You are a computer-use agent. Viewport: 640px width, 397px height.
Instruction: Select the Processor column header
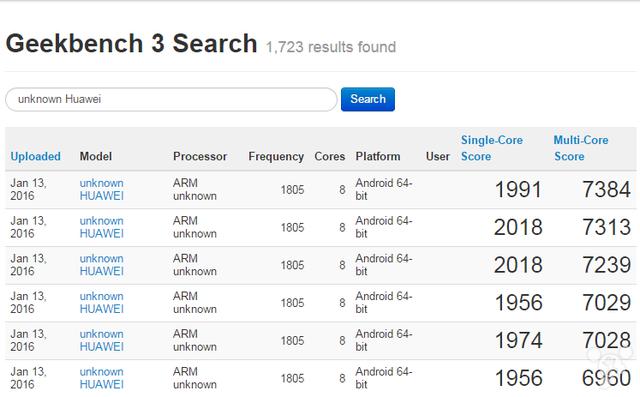200,156
